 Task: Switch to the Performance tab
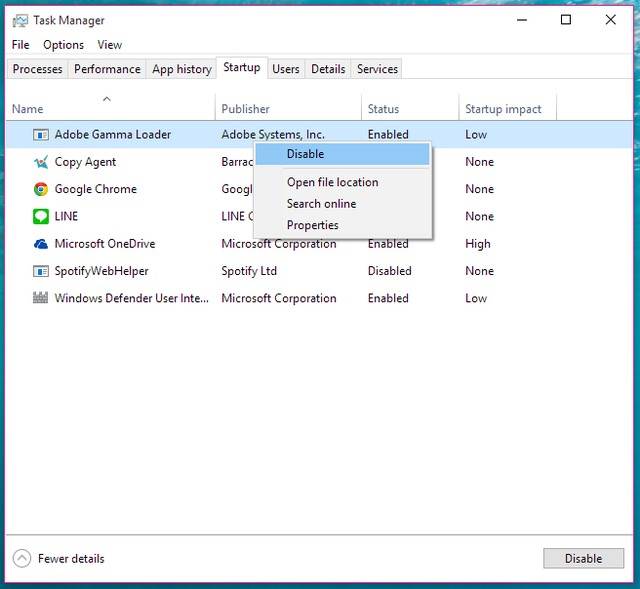pos(107,69)
